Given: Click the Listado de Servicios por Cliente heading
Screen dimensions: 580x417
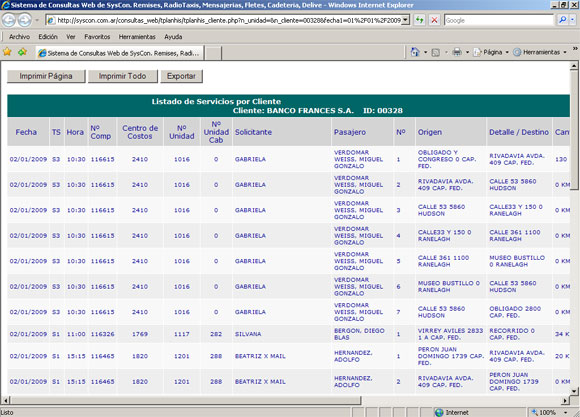Looking at the screenshot, I should click(216, 101).
